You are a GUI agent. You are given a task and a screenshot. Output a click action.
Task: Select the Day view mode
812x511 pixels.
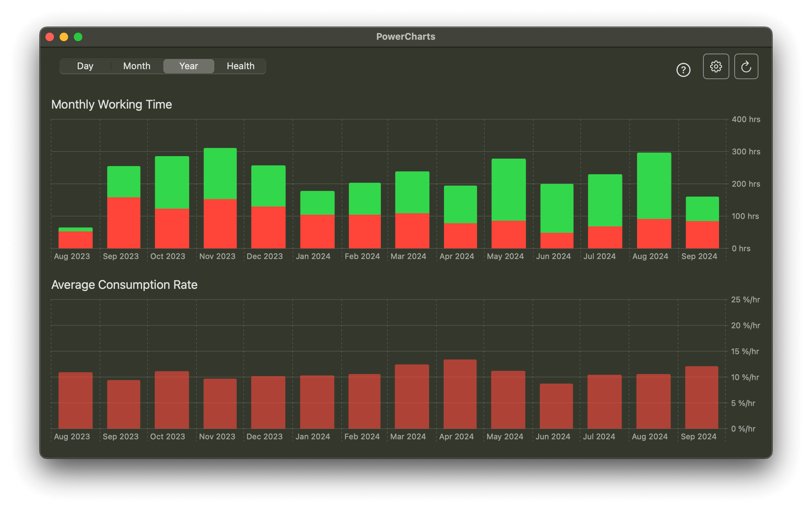pyautogui.click(x=85, y=66)
